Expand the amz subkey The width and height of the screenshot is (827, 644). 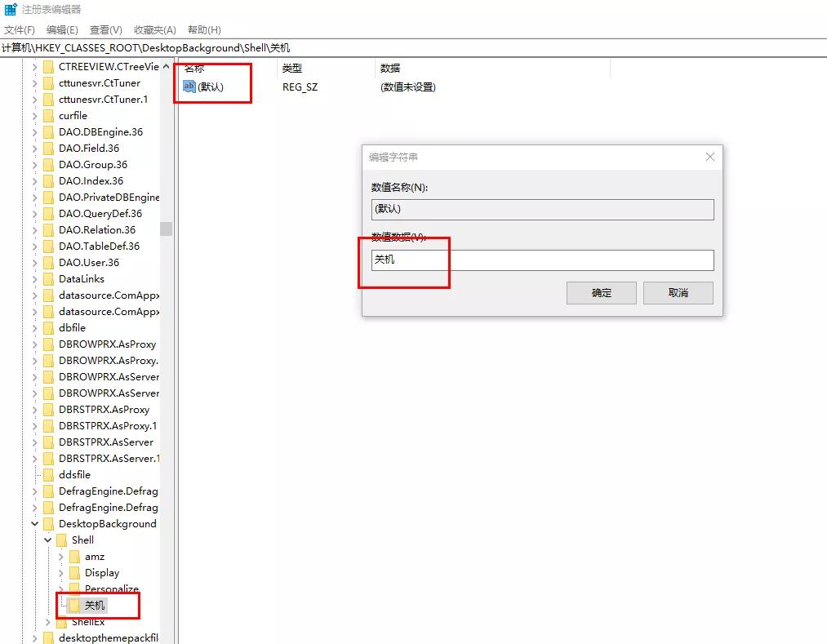coord(60,556)
